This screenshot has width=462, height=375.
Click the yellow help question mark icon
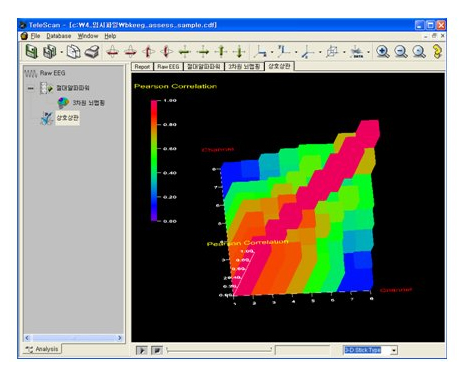pyautogui.click(x=437, y=52)
